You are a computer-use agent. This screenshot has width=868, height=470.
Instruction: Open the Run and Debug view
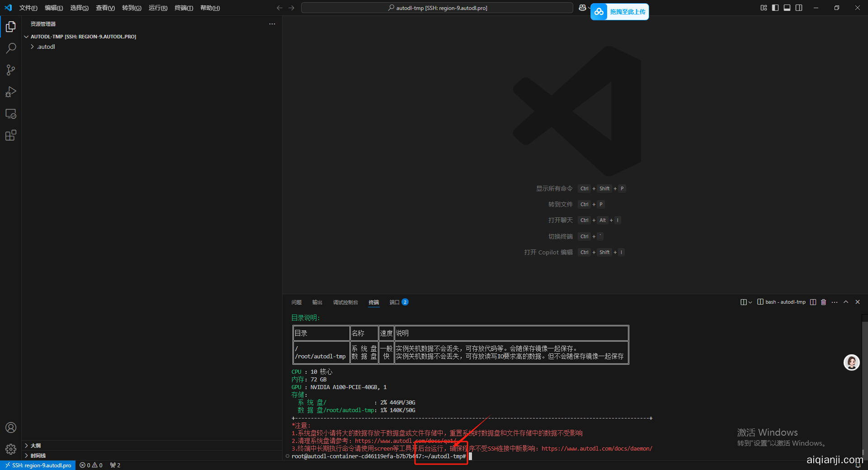11,92
